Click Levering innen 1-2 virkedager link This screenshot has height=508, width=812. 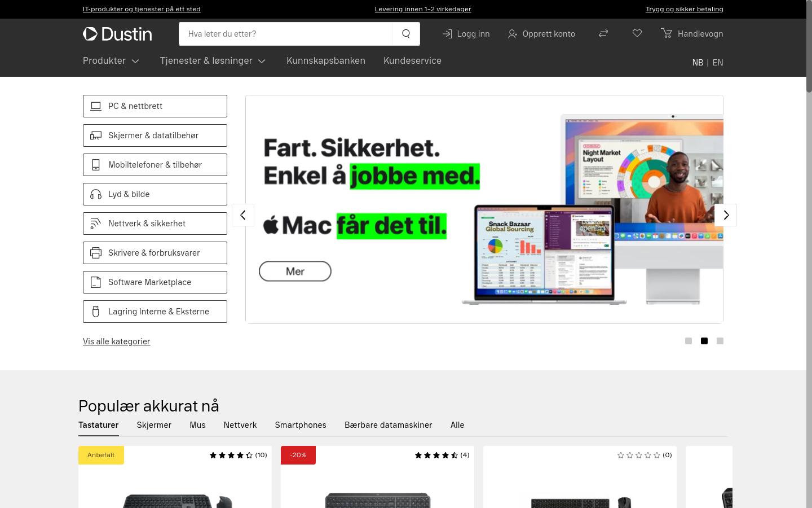pyautogui.click(x=423, y=9)
